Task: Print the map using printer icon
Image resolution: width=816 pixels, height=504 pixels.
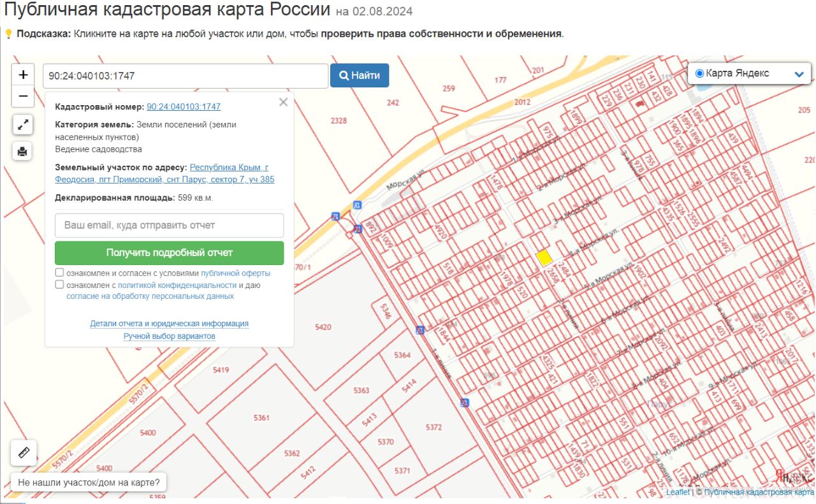Action: [x=23, y=151]
